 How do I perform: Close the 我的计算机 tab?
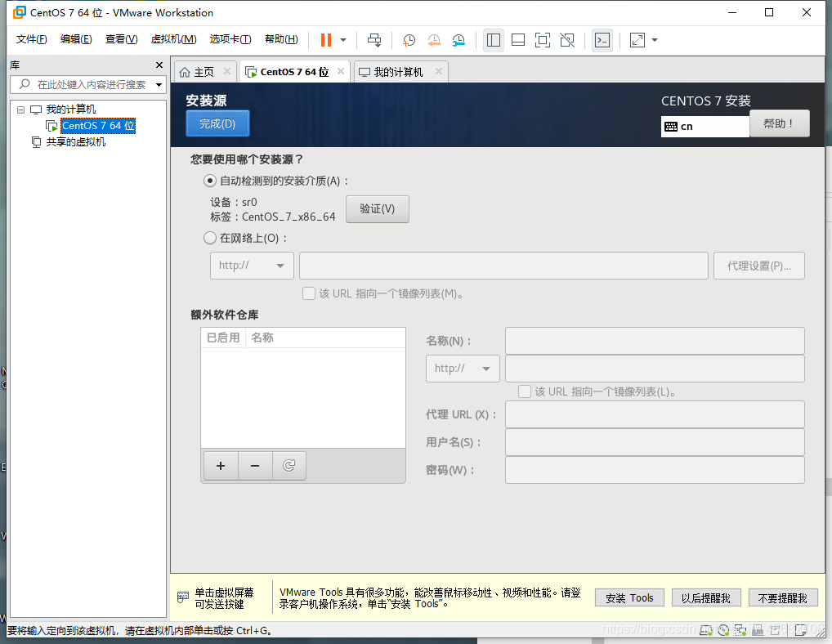439,71
